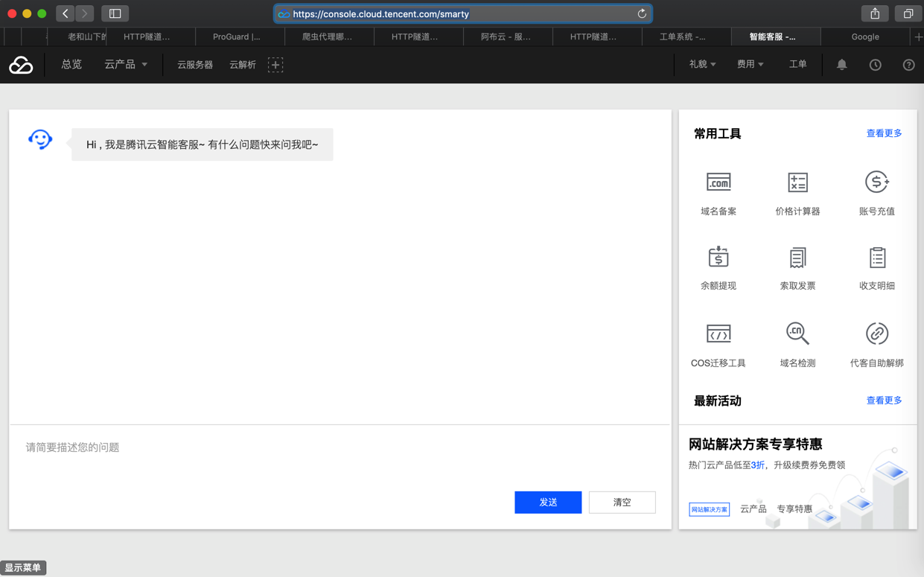Open the 账号充值 account recharge tool
This screenshot has height=577, width=924.
pyautogui.click(x=876, y=194)
